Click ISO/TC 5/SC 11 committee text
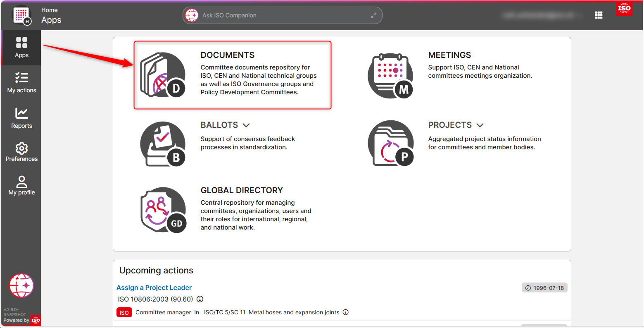 (225, 312)
